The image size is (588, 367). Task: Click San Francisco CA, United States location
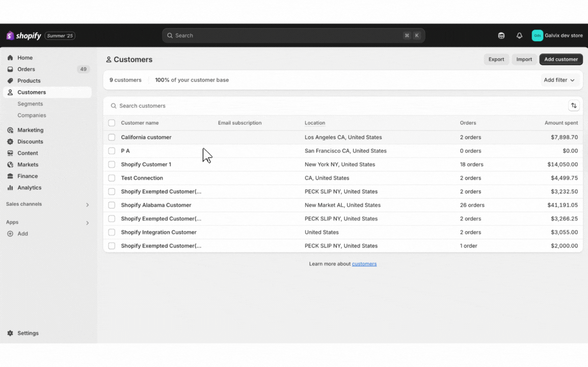point(345,151)
